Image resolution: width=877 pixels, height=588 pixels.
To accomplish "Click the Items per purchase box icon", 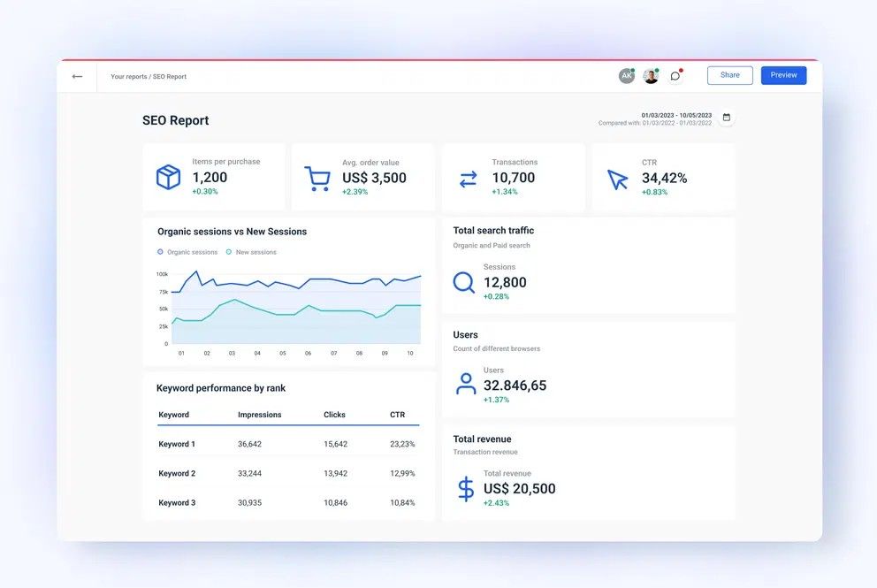I will coord(168,178).
